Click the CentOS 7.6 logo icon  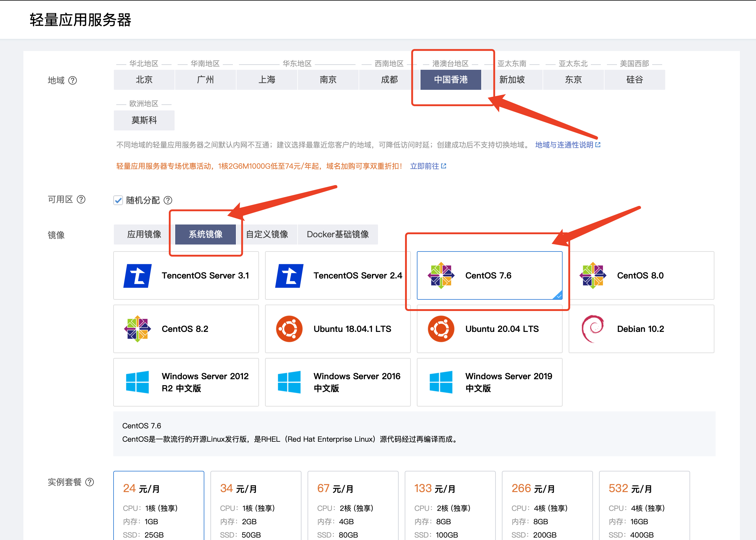[x=441, y=276]
